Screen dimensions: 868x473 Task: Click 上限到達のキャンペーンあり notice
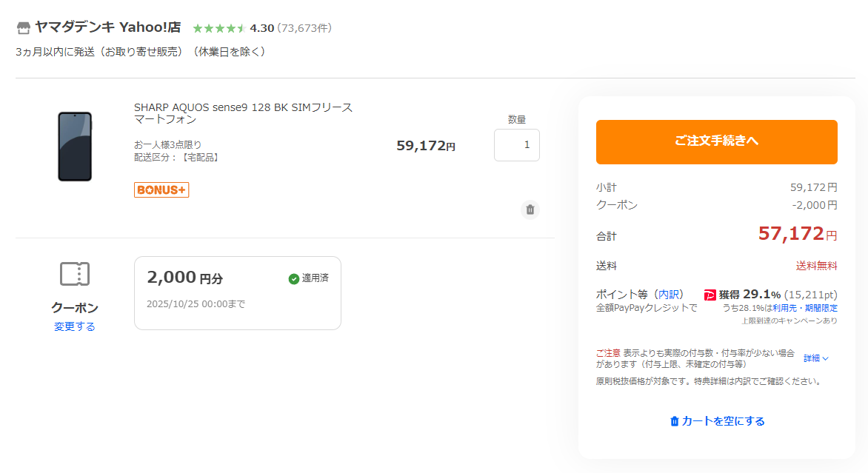[x=789, y=321]
